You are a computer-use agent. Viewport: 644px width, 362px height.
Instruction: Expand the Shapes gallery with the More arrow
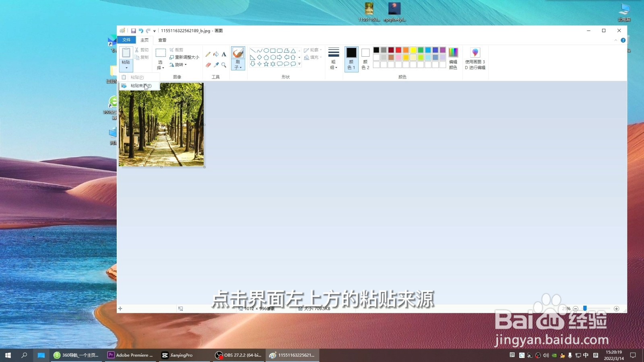299,64
